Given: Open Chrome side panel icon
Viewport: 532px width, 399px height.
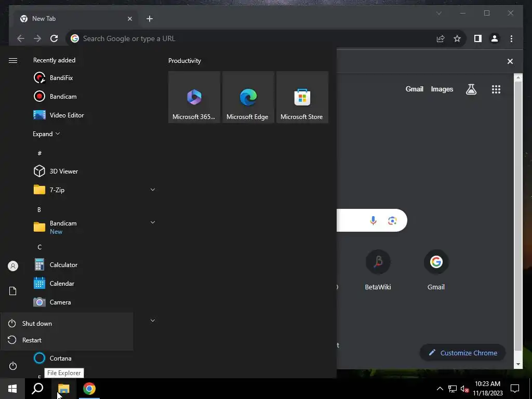Looking at the screenshot, I should pyautogui.click(x=478, y=38).
